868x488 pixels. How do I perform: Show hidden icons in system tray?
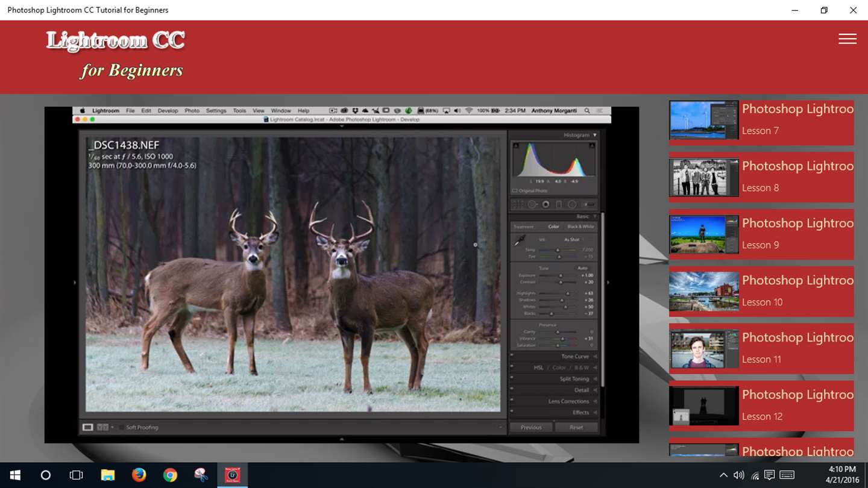click(x=723, y=475)
